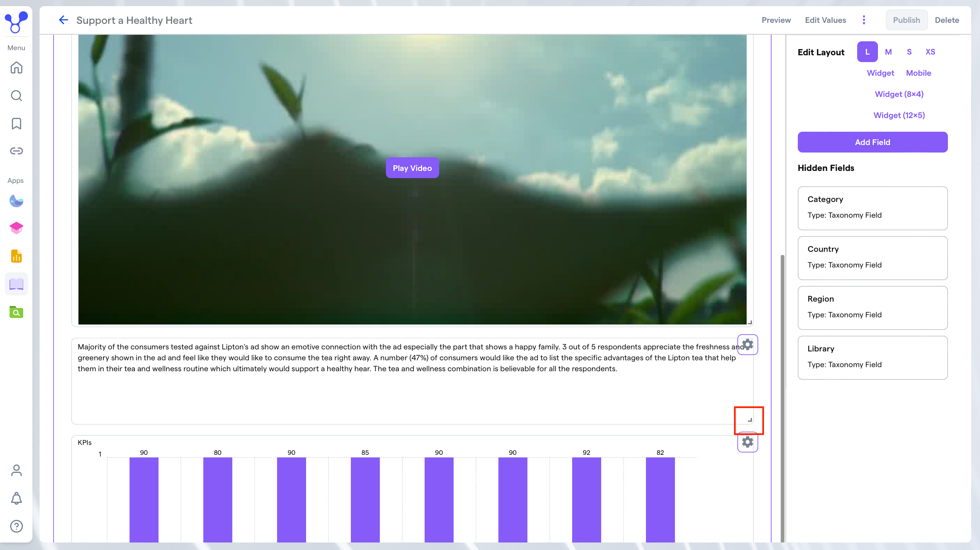Launch the blue wave app icon

point(16,200)
